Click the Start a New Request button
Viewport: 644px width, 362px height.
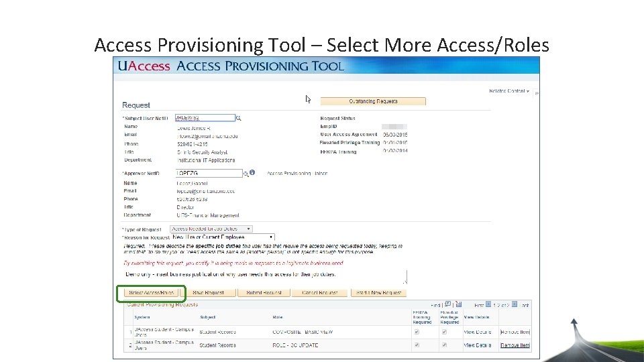pos(378,293)
